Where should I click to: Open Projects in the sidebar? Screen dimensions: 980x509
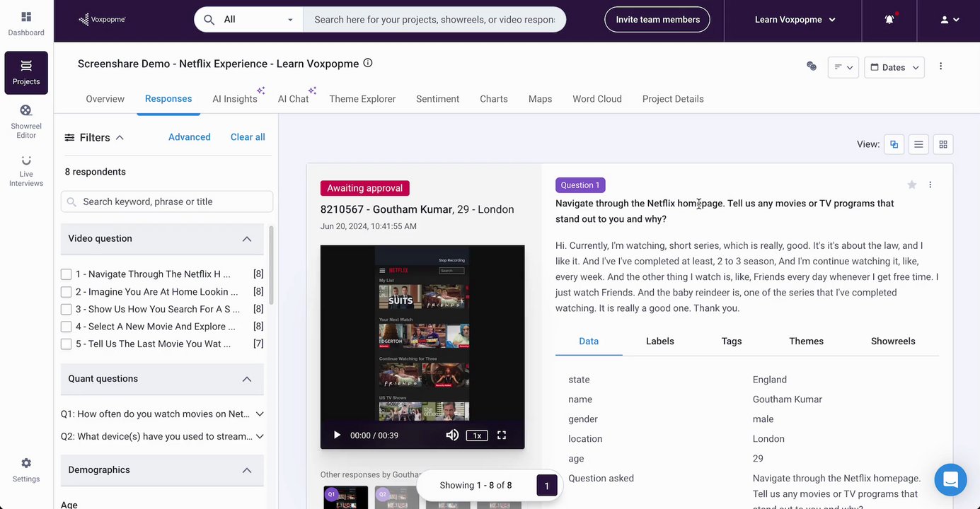coord(26,73)
